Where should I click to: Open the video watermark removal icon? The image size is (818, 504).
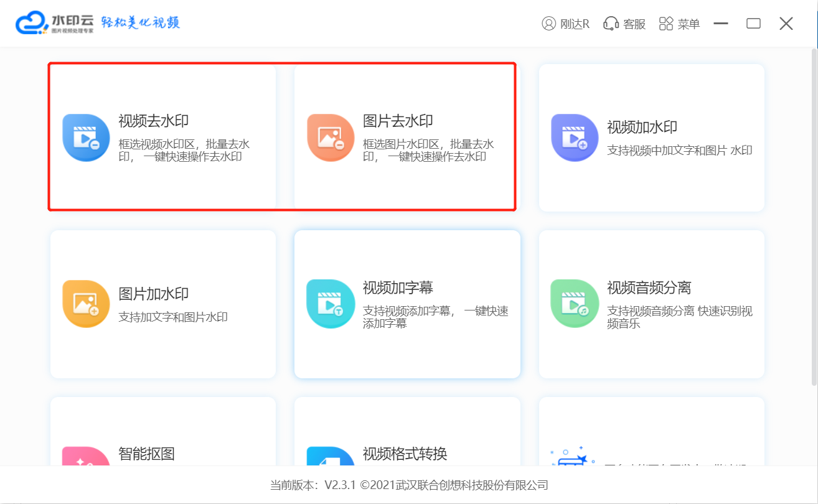coord(86,138)
